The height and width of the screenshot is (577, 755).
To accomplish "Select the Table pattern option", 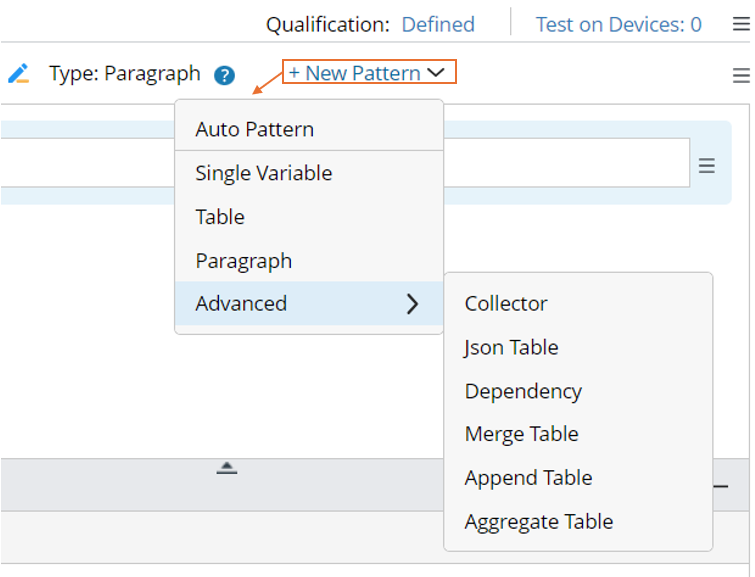I will [x=220, y=217].
